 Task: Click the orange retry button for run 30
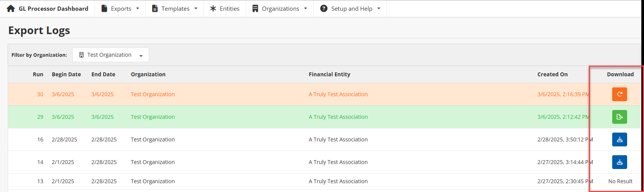(619, 94)
